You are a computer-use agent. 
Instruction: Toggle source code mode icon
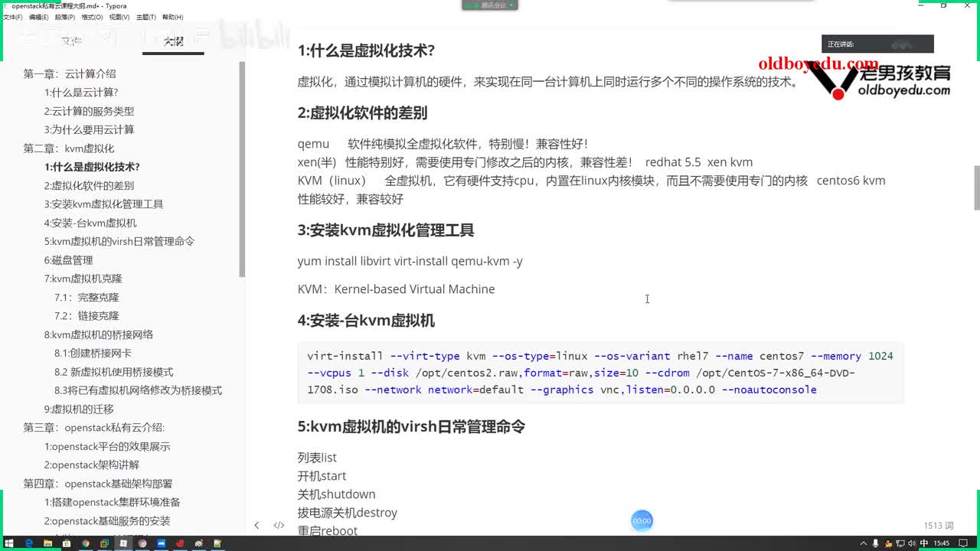tap(279, 525)
